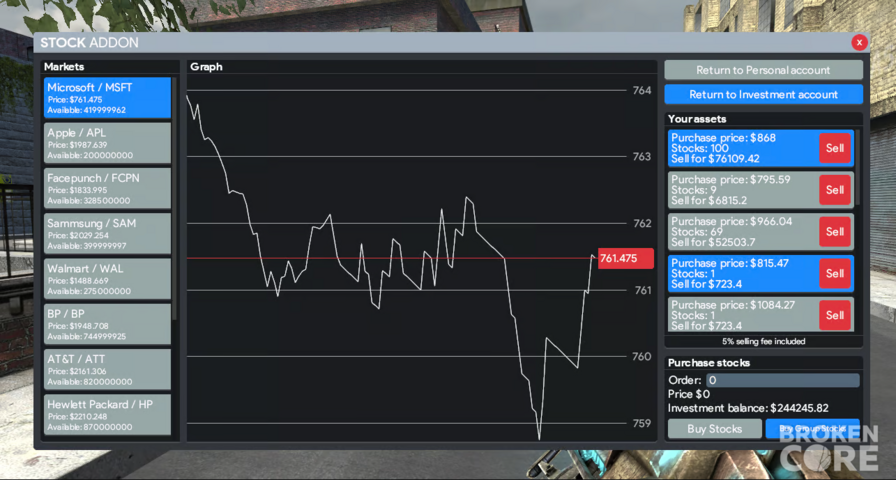The image size is (896, 480).
Task: Open the Facepunch / FCPN market
Action: click(107, 188)
